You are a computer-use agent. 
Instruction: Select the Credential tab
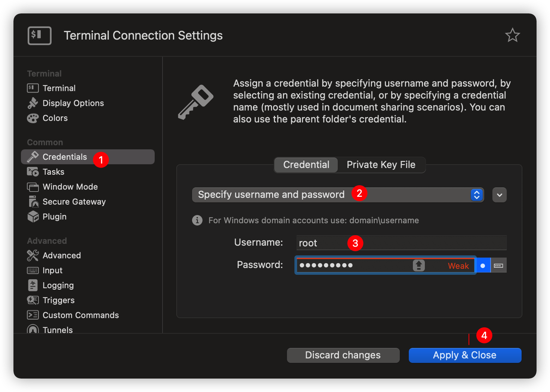(x=306, y=165)
